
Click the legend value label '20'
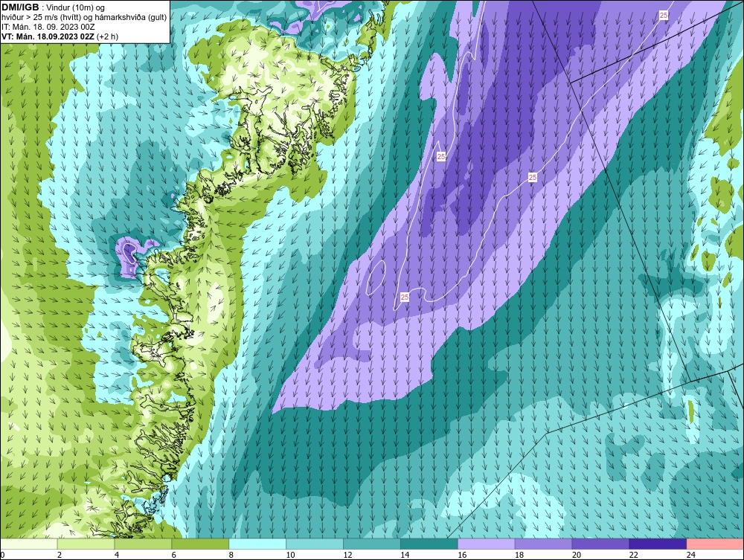[577, 555]
